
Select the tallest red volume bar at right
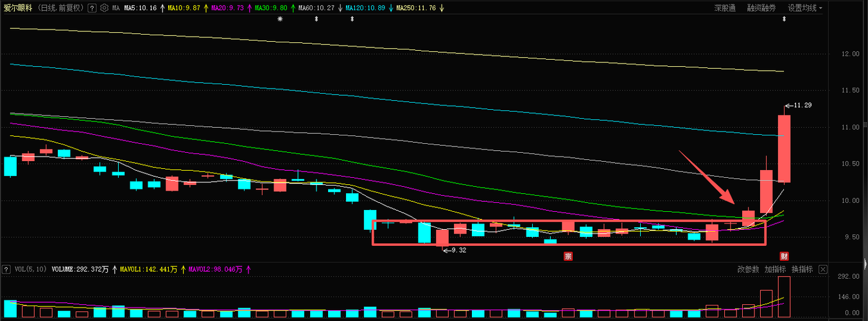tap(784, 297)
